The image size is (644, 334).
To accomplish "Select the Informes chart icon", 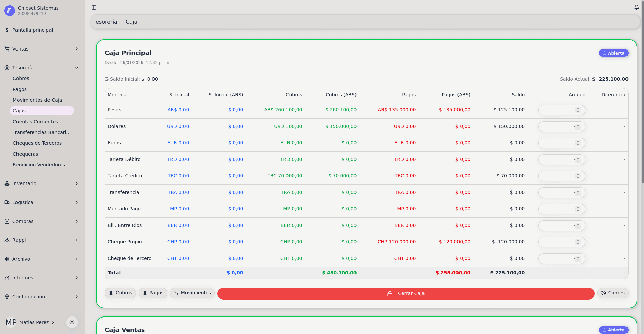I will click(x=7, y=278).
